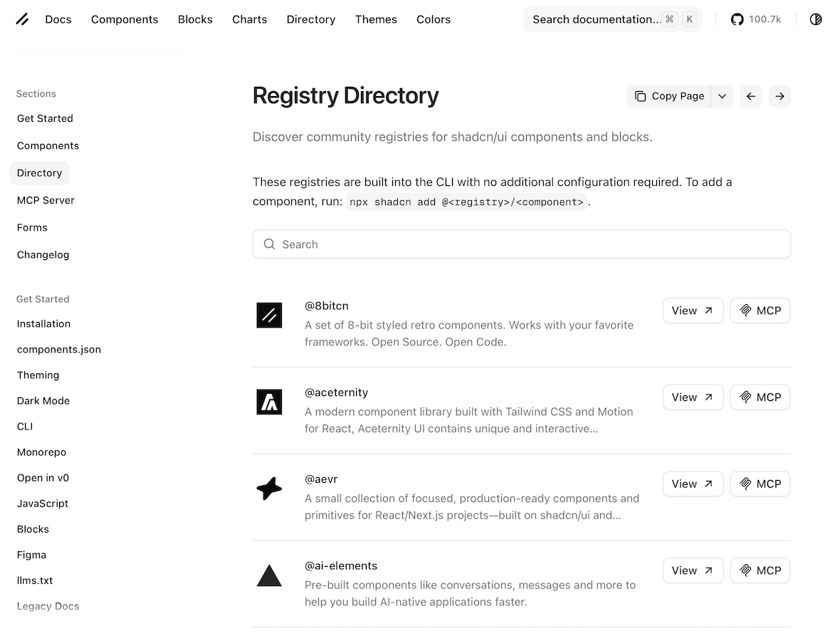Click the @aevr star-shaped logo
Viewport: 840px width, 641px height.
269,489
